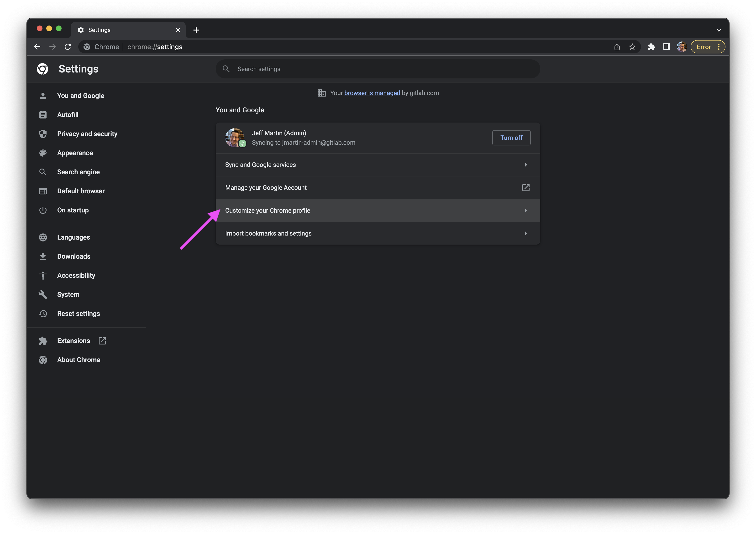Bookmark this page with star icon

click(x=632, y=47)
